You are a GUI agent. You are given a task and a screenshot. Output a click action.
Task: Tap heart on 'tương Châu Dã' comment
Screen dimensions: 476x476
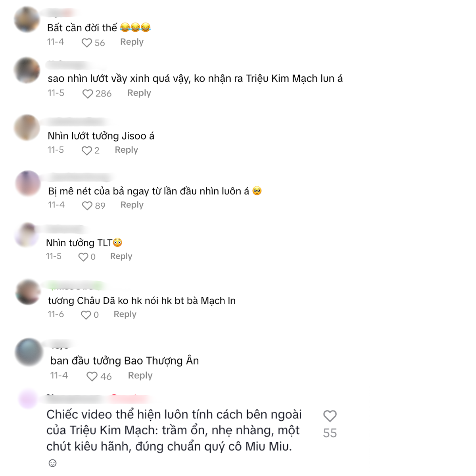click(86, 315)
